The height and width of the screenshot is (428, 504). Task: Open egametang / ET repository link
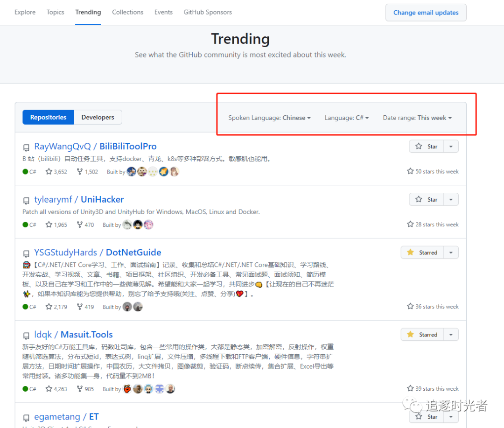point(67,417)
